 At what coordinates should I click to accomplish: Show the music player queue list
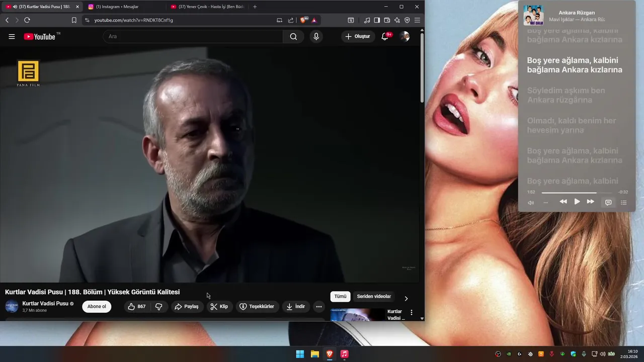tap(624, 202)
